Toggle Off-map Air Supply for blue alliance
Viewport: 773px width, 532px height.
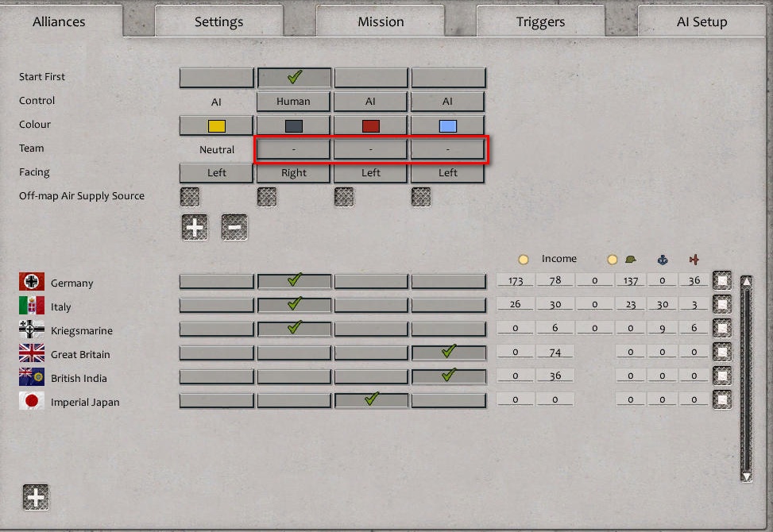(x=421, y=197)
